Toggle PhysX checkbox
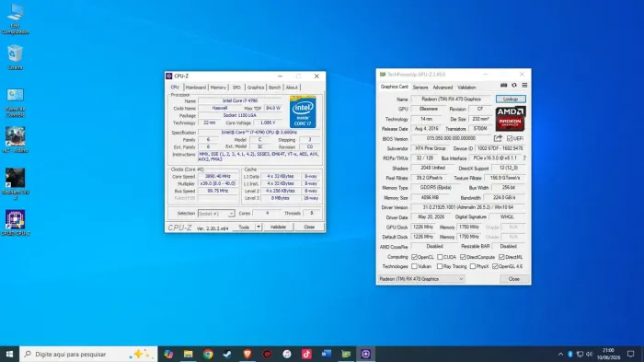Viewport: 644px width, 362px height. [x=472, y=266]
